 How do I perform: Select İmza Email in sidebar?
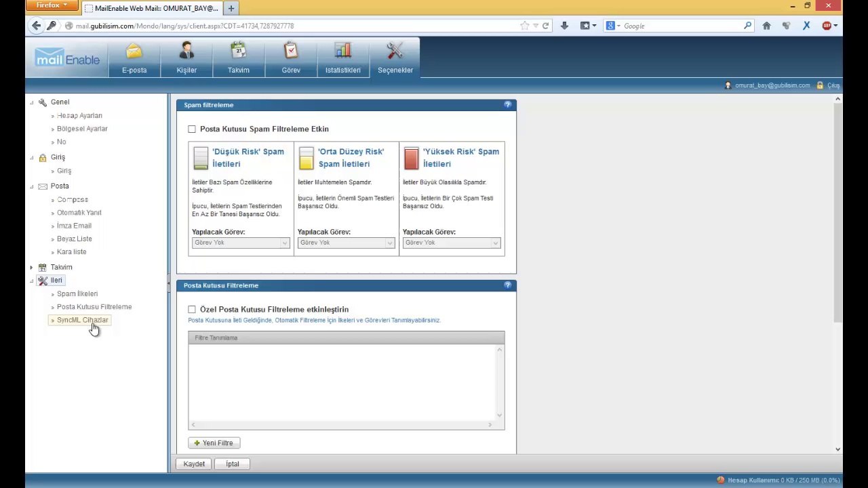[74, 226]
